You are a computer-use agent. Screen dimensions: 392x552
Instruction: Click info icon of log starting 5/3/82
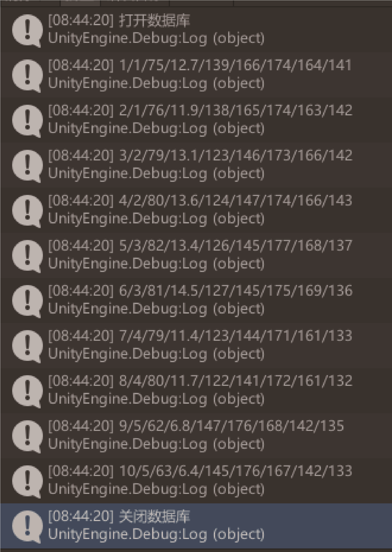[x=27, y=256]
